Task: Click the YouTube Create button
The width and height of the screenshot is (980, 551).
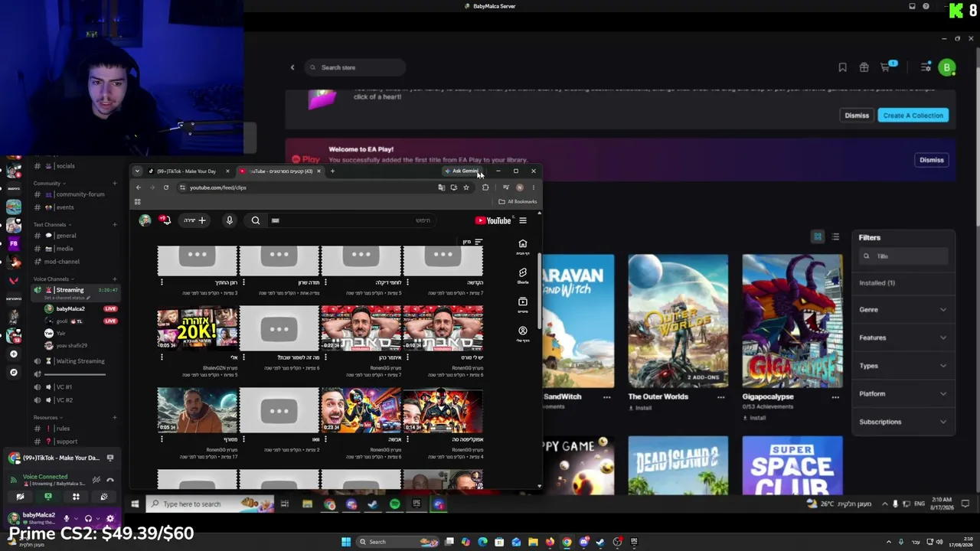Action: (194, 220)
